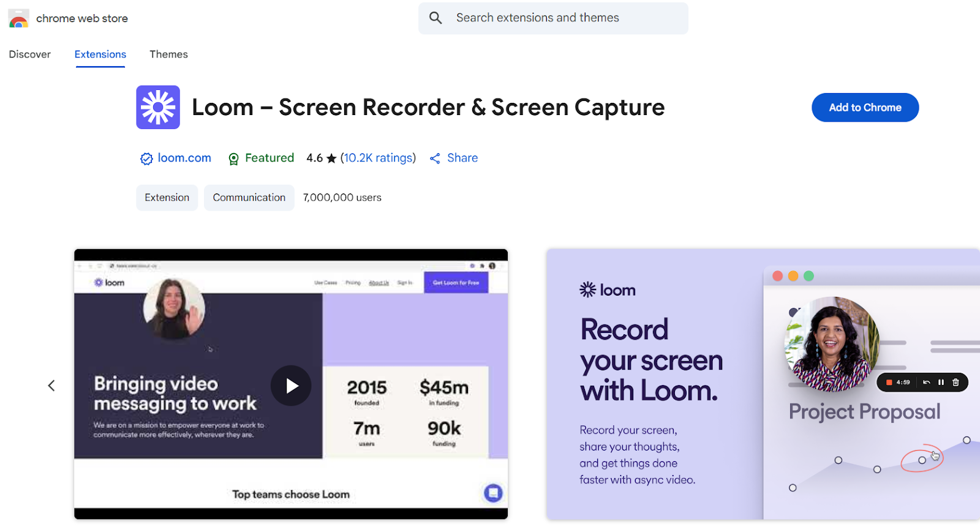Click the Featured label
This screenshot has width=980, height=527.
(269, 158)
